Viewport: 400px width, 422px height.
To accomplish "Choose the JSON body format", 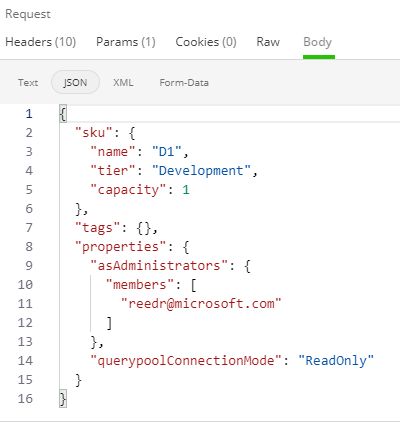I will pos(75,82).
